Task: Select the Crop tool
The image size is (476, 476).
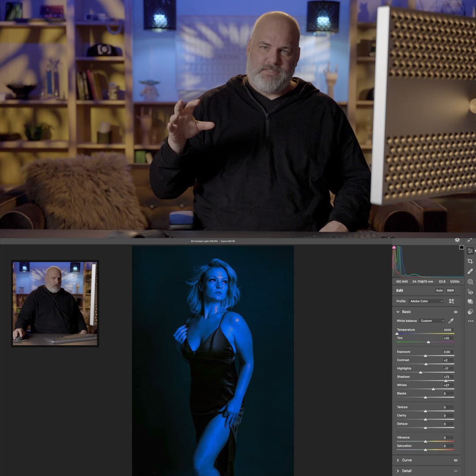Action: [x=470, y=261]
